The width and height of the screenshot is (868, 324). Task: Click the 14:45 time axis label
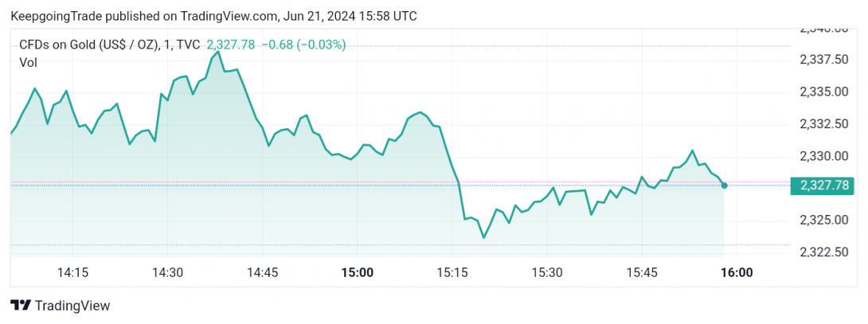263,272
